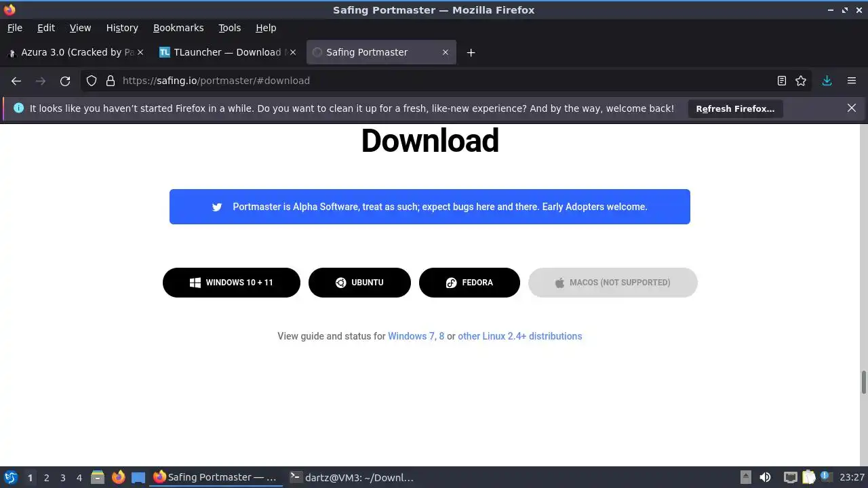Close the Safing Portmaster tab
868x488 pixels.
pos(446,52)
